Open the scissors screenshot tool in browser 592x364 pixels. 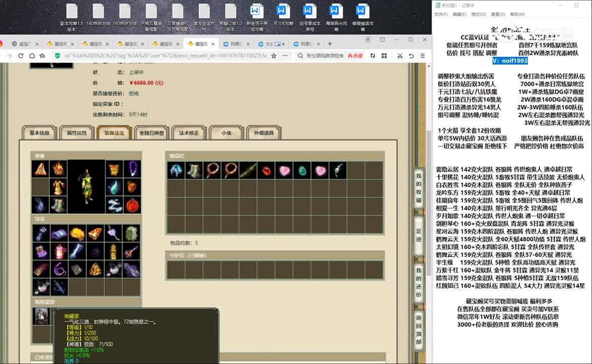point(400,56)
